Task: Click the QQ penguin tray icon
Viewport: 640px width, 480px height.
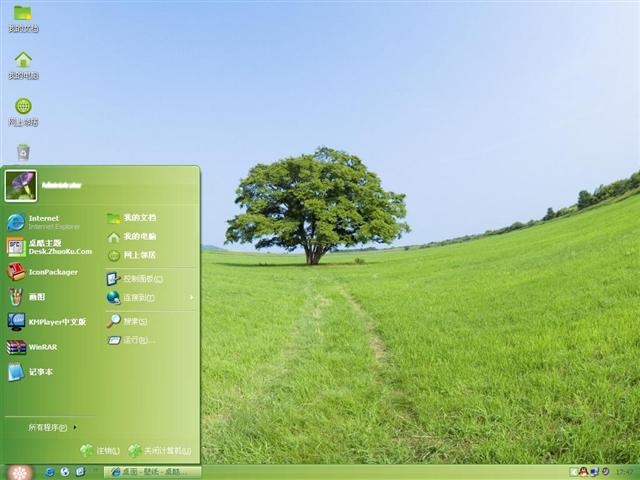Action: click(x=584, y=472)
